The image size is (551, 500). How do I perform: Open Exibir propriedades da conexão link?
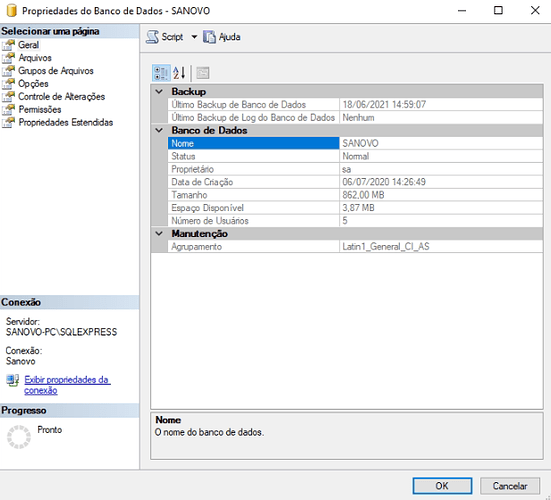click(67, 385)
